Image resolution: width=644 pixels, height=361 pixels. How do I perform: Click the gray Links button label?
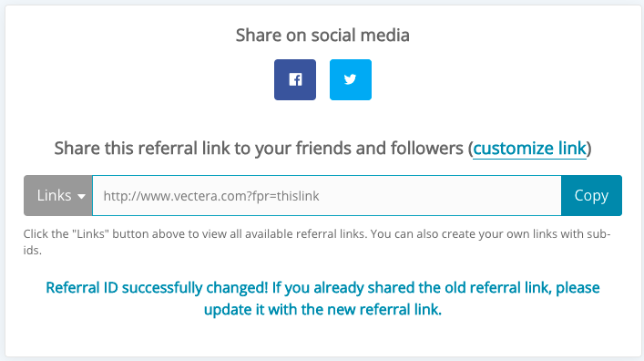[x=55, y=196]
